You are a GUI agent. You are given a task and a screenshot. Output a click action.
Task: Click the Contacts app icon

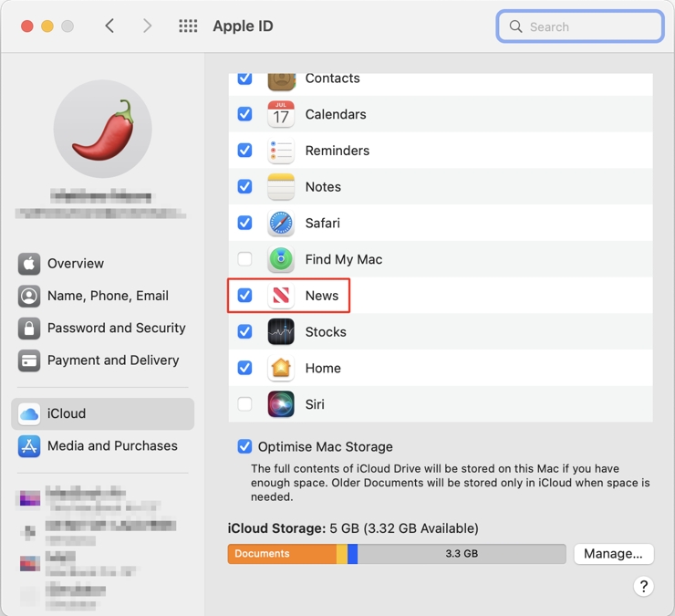(x=281, y=81)
